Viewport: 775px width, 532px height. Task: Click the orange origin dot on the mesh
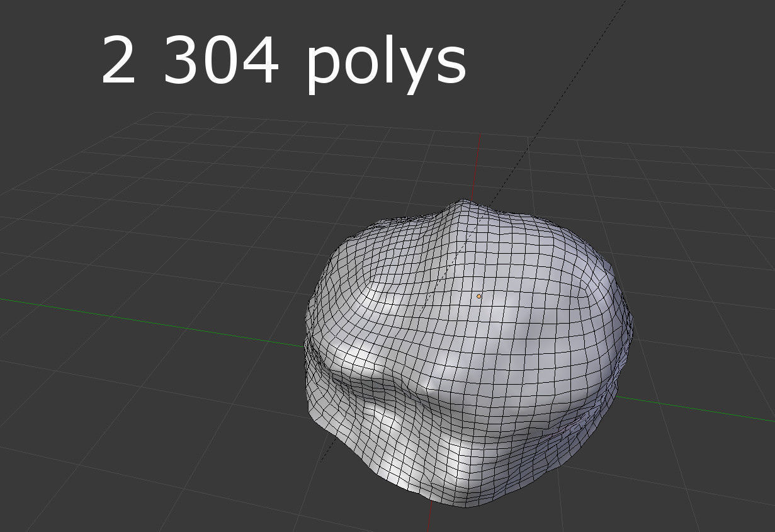pos(479,296)
